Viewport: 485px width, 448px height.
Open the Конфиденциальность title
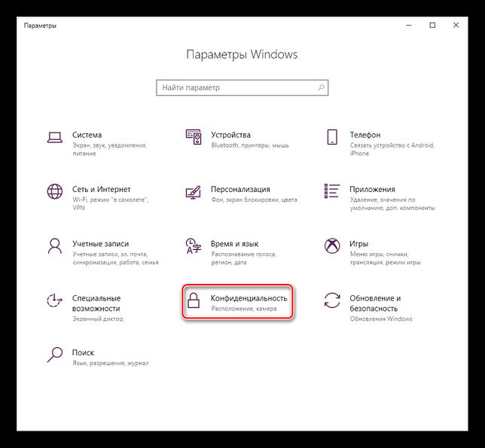(x=249, y=298)
